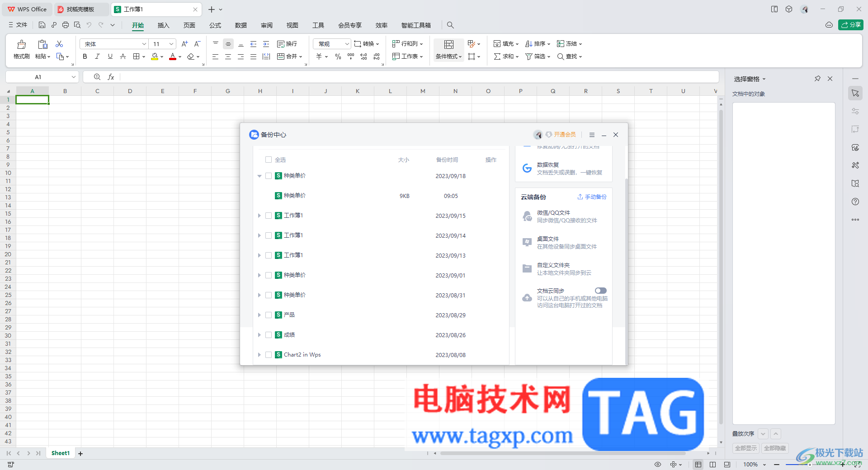This screenshot has width=868, height=470.
Task: Click the 桌面文件 backup item
Action: (563, 243)
